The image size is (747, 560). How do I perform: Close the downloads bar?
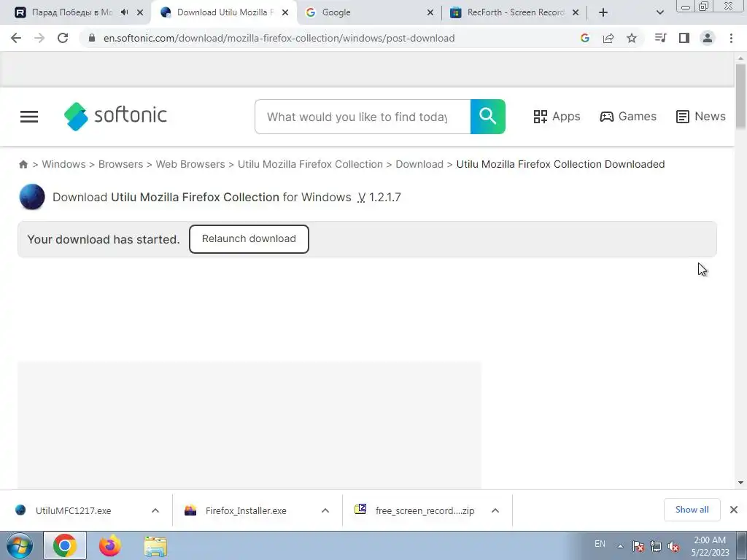tap(734, 510)
